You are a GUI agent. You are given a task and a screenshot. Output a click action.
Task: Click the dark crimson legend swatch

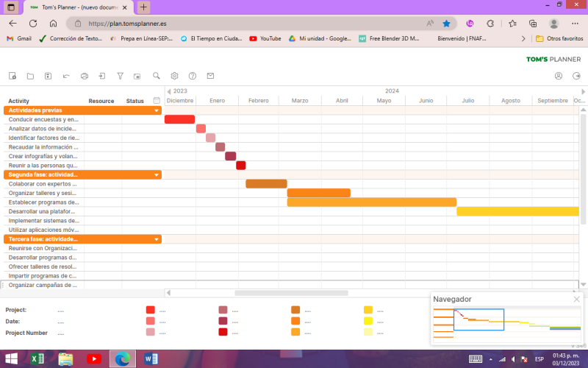coord(223,321)
